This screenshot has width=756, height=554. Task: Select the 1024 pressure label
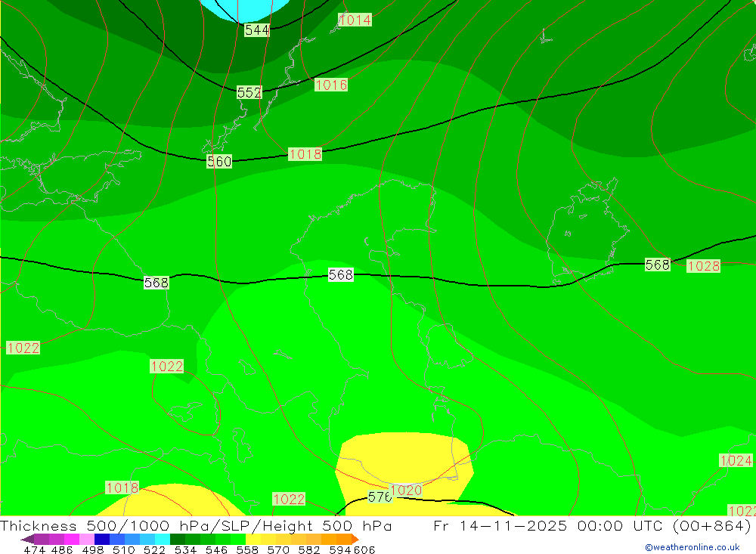[736, 460]
